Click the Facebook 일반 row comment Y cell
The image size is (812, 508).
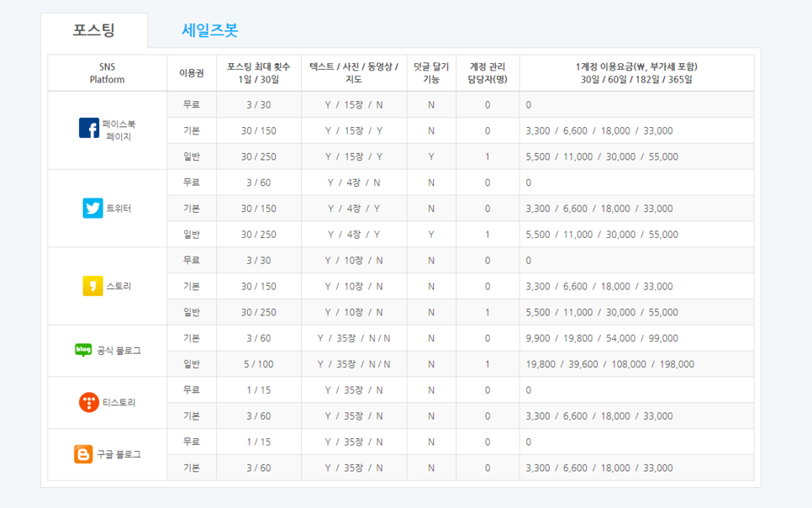pyautogui.click(x=431, y=156)
